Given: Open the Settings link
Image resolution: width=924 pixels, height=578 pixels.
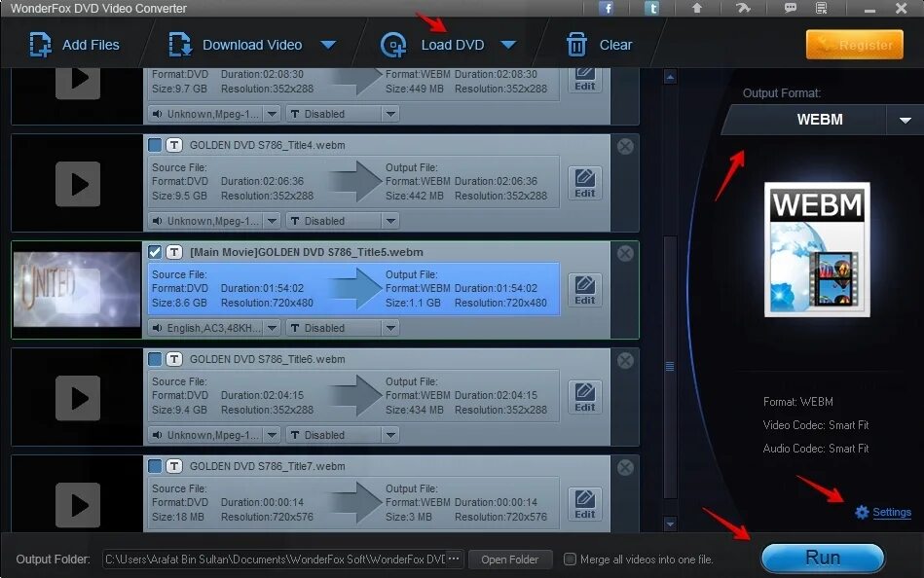Looking at the screenshot, I should [x=892, y=512].
